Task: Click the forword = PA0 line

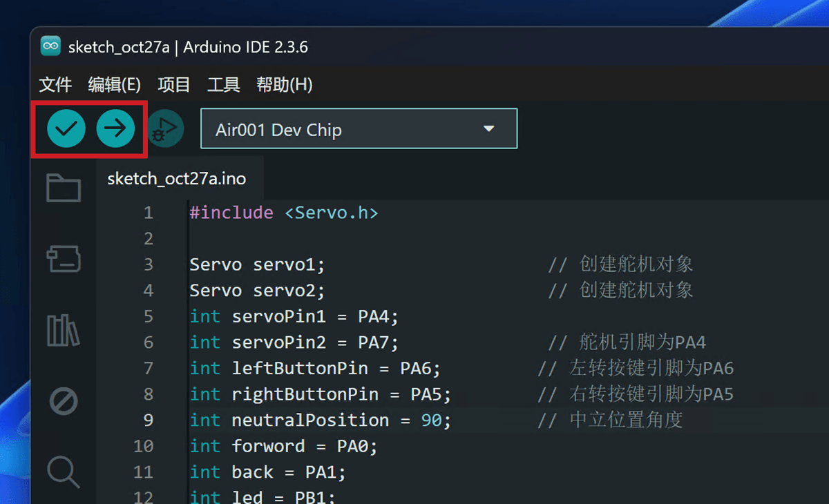Action: [284, 446]
